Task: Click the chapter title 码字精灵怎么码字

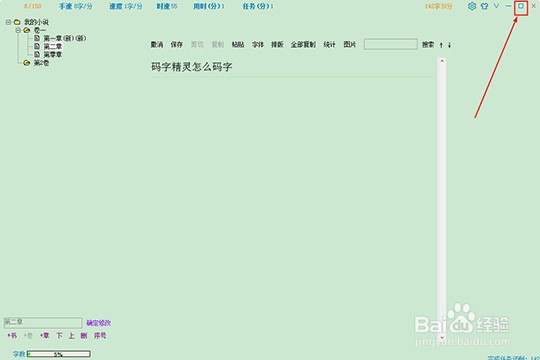Action: (191, 67)
